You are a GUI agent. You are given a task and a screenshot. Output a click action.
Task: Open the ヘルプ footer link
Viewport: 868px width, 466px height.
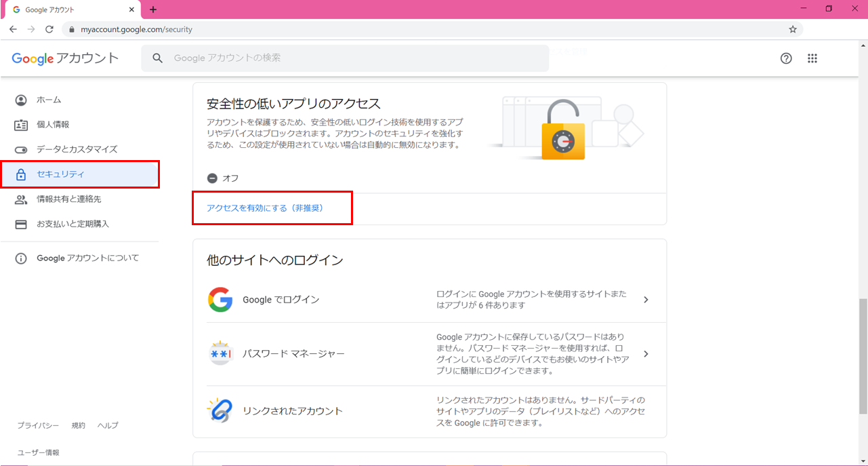108,425
